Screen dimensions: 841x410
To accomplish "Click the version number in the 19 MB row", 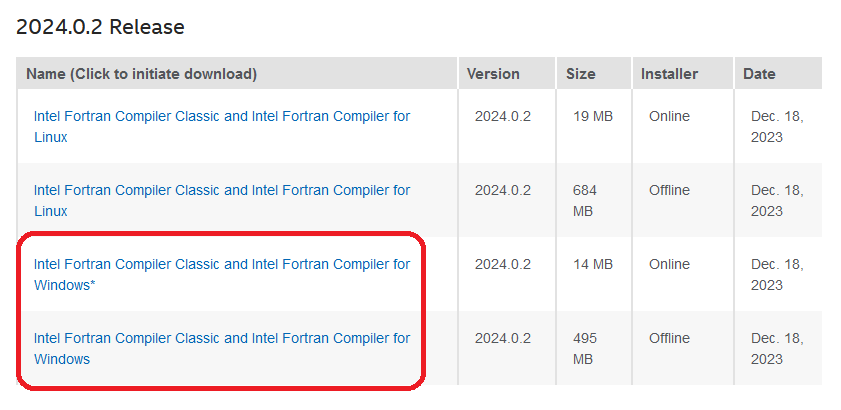I will (503, 116).
